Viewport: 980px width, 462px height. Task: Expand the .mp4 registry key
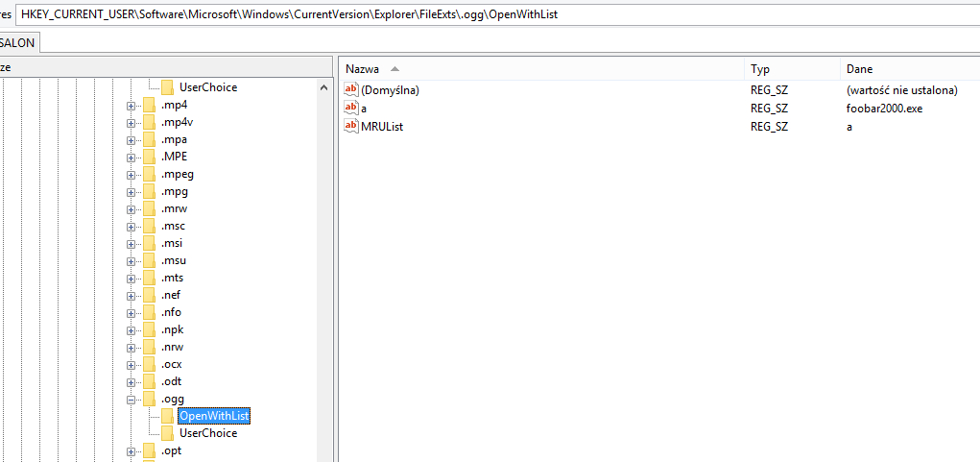pyautogui.click(x=131, y=106)
